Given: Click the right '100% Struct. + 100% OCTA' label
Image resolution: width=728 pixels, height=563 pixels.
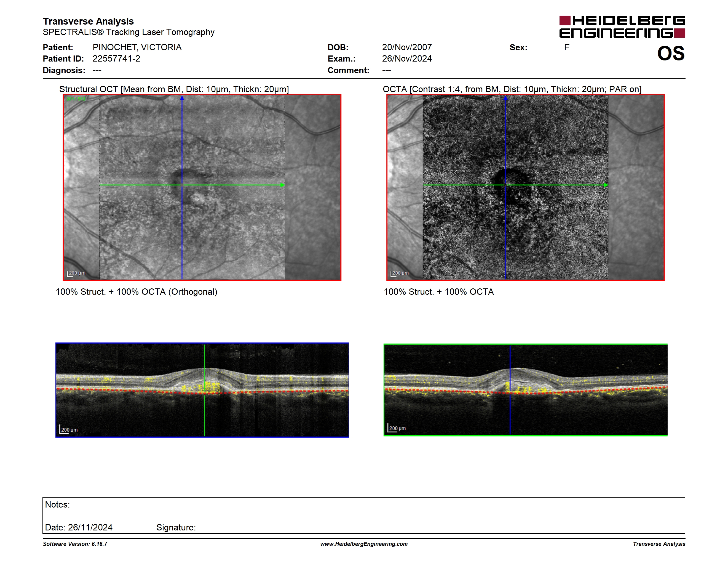Looking at the screenshot, I should click(x=439, y=292).
